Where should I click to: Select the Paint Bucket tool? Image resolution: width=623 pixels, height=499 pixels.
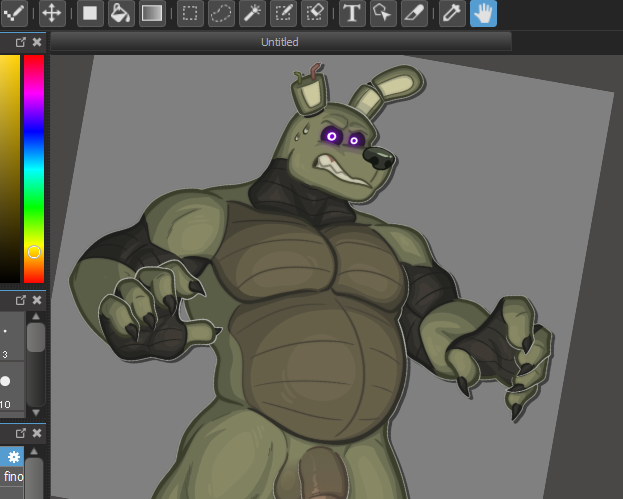click(x=121, y=13)
